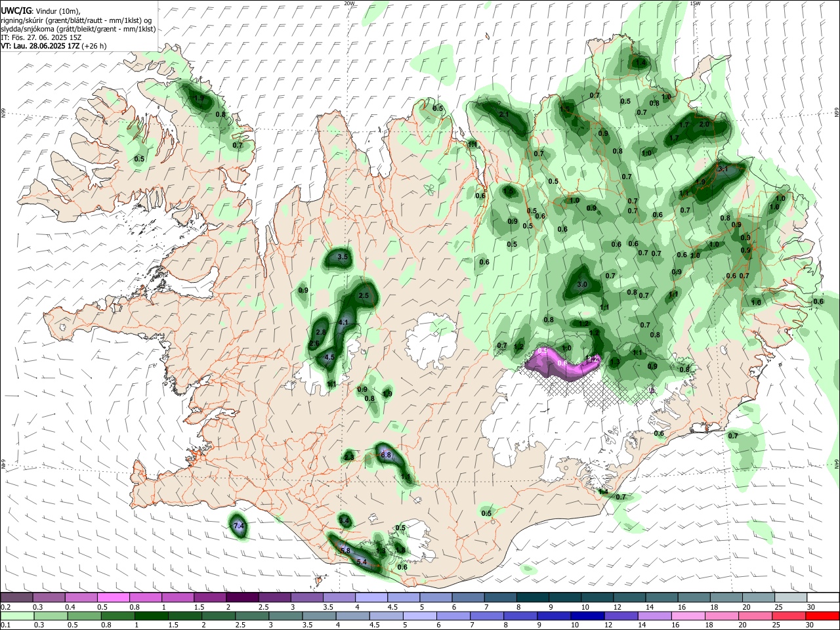Viewport: 840px width, 630px height.
Task: Select lower legend swatch between 10 and 12
Action: point(589,616)
